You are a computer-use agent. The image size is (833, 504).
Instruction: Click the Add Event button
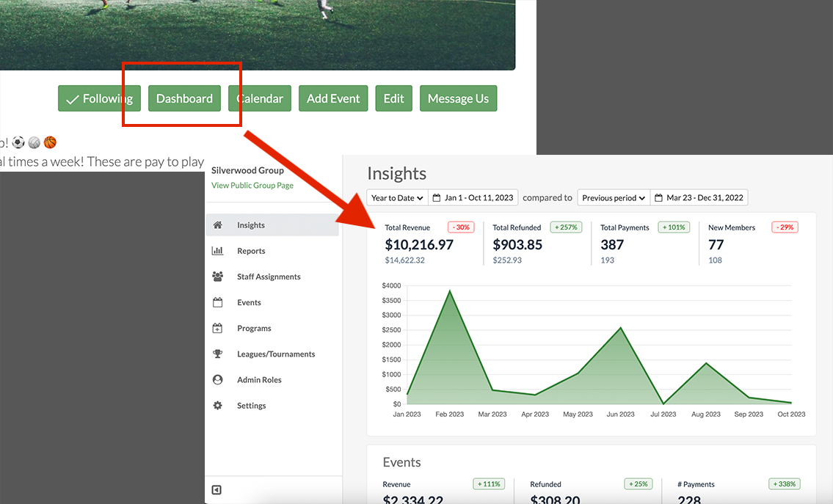pyautogui.click(x=333, y=98)
